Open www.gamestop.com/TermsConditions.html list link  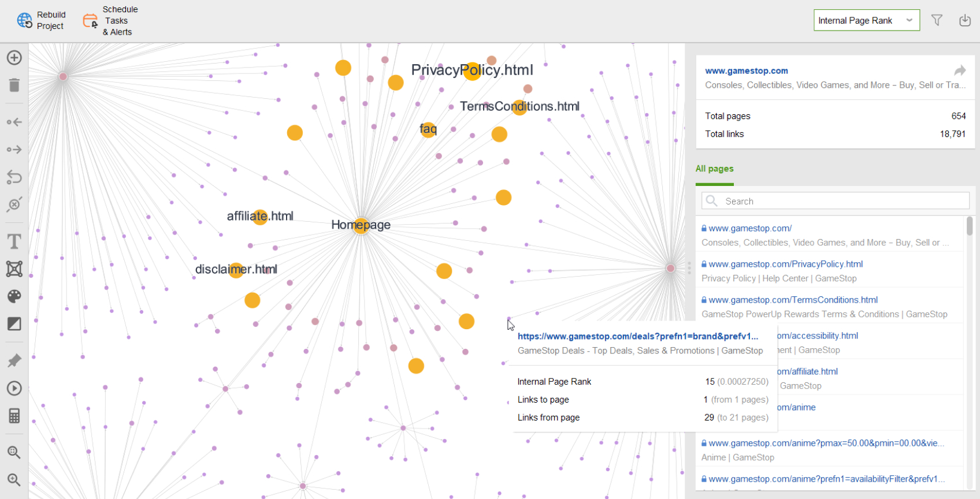pos(793,300)
